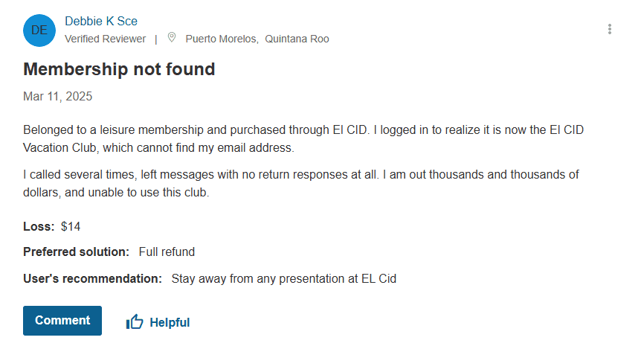The width and height of the screenshot is (644, 349).
Task: Click the Puerto Morelos location text
Action: point(222,39)
